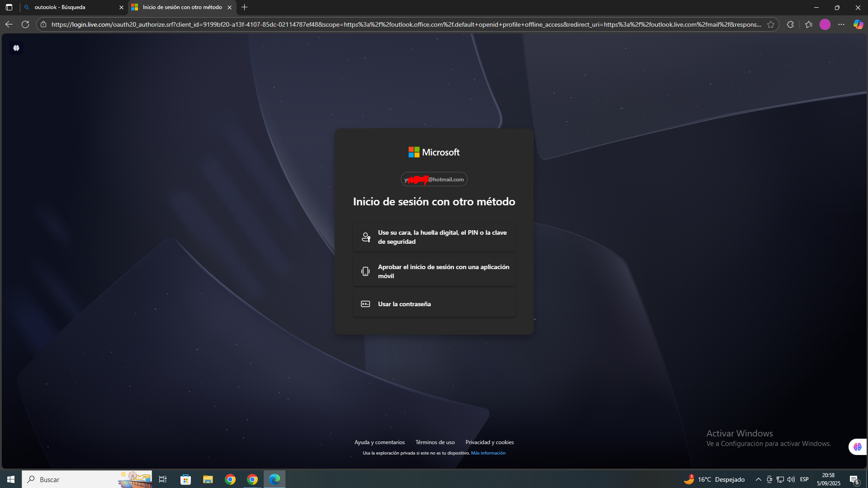Click the browser extensions puzzle icon
The width and height of the screenshot is (868, 488).
coord(791,24)
